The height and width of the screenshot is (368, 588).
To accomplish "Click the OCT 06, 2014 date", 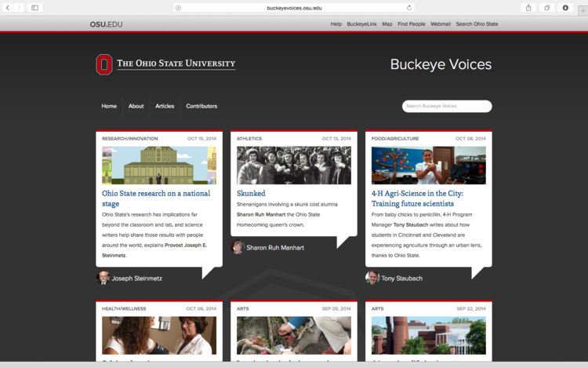I will pos(201,308).
